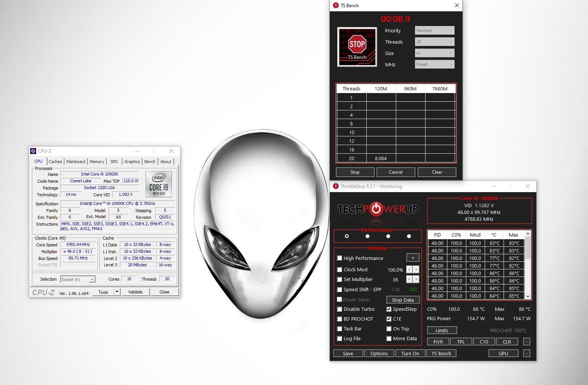Open the GPU monitoring button

pos(504,353)
